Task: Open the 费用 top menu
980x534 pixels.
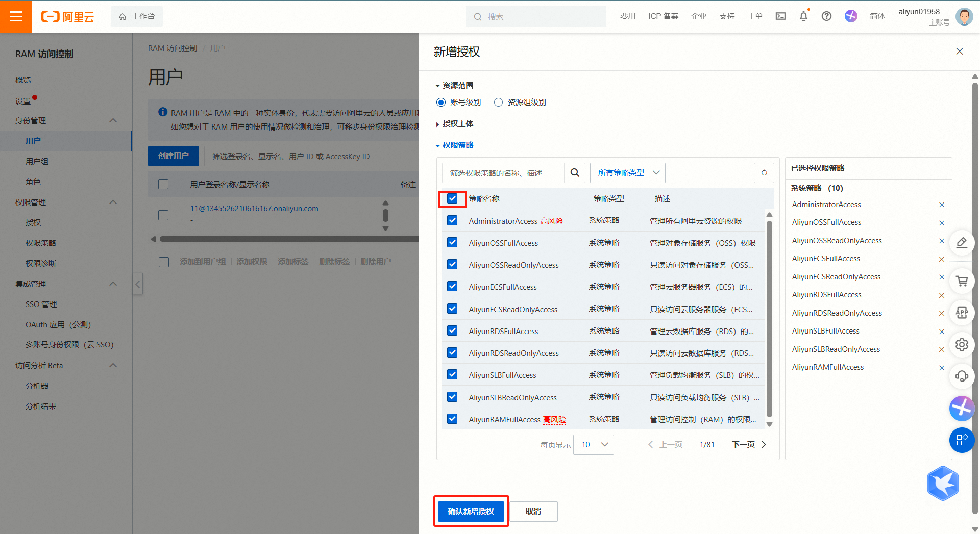Action: (628, 16)
